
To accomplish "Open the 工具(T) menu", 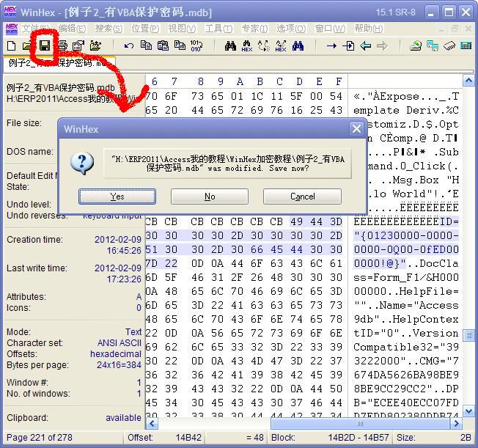I will [x=218, y=29].
